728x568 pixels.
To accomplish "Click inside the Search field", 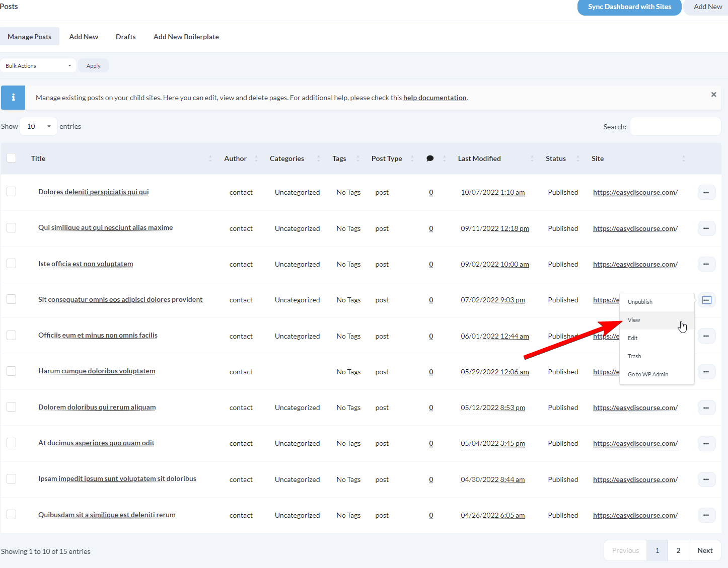I will [675, 126].
